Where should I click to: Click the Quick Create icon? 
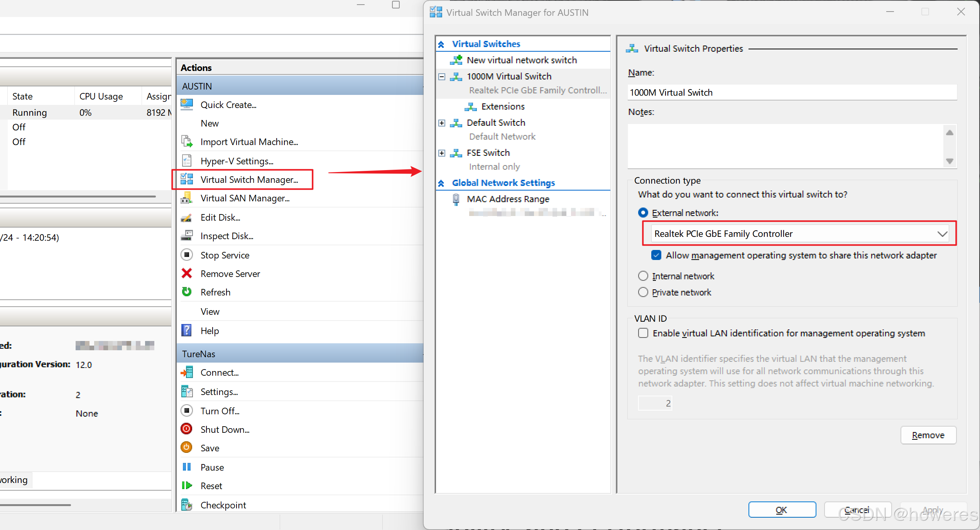(187, 105)
